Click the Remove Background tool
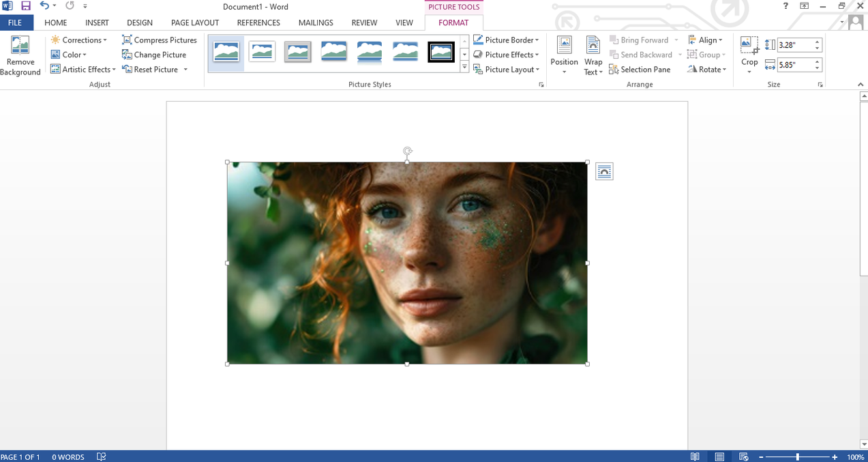This screenshot has height=462, width=868. [x=20, y=56]
